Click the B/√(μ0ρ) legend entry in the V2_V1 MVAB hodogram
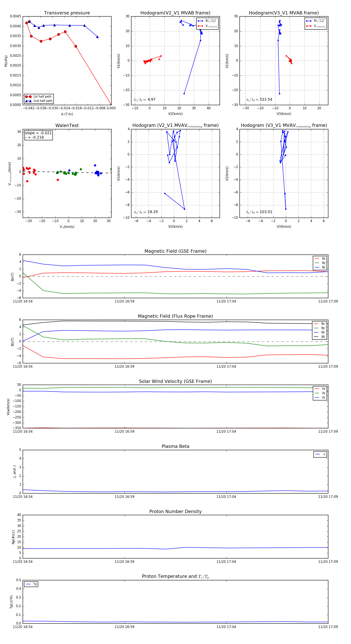Viewport: 351px width, 644px height. [207, 21]
